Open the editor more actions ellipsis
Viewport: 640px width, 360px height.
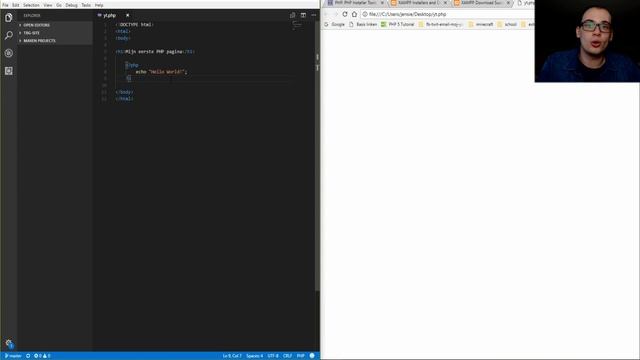coord(313,15)
